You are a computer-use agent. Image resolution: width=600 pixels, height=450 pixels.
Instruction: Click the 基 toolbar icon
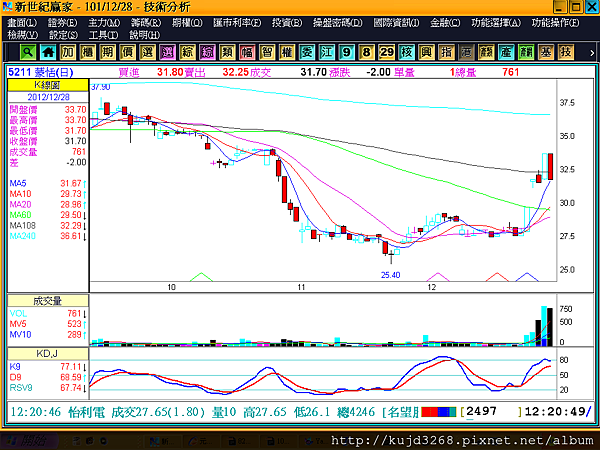546,52
